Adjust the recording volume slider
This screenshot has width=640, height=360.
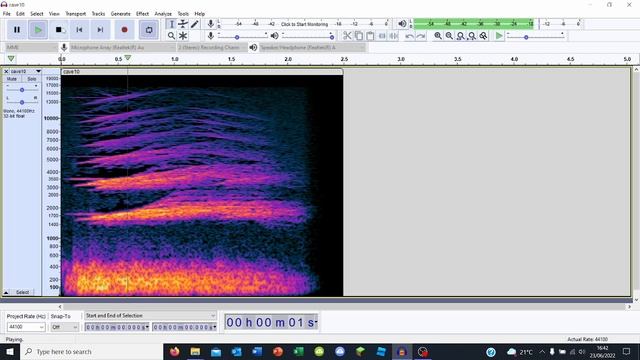[242, 36]
